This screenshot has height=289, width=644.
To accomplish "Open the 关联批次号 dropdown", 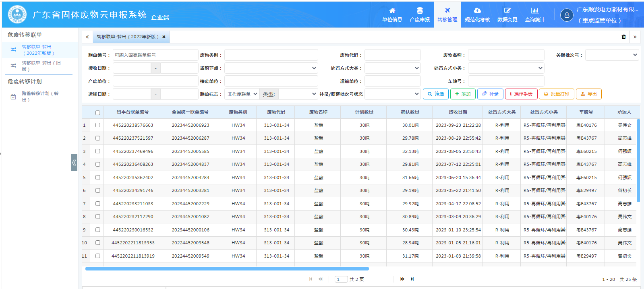I will tap(611, 55).
